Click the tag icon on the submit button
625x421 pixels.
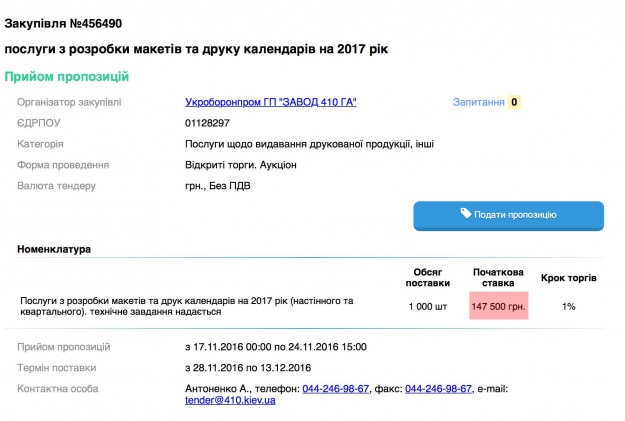(x=466, y=214)
